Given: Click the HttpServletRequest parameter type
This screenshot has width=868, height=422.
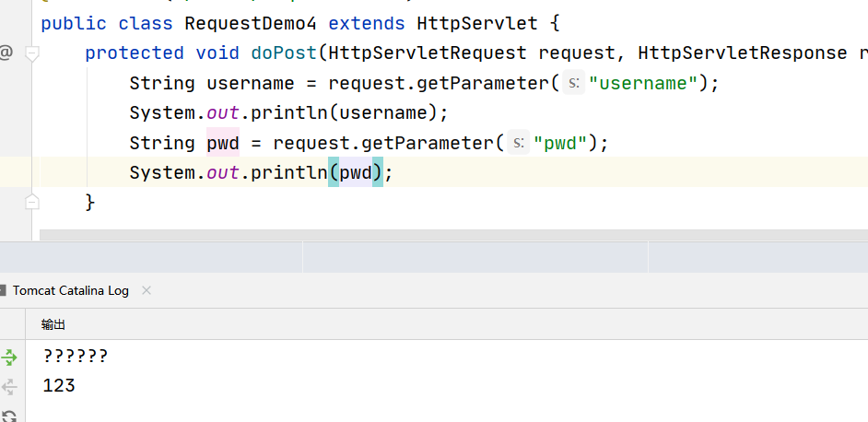Looking at the screenshot, I should pyautogui.click(x=428, y=53).
